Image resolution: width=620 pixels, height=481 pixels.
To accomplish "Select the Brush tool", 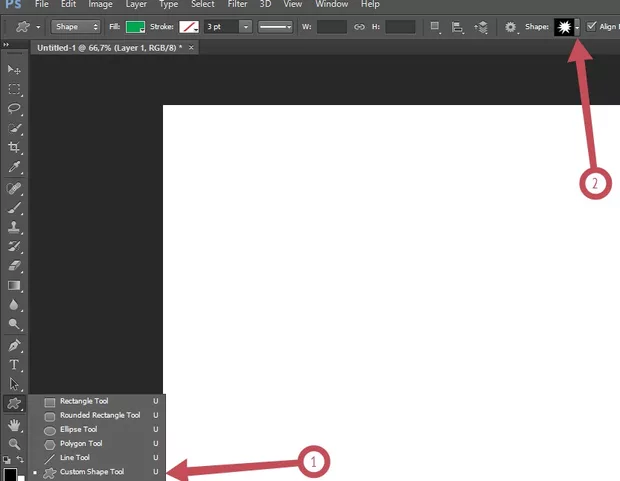I will 15,207.
